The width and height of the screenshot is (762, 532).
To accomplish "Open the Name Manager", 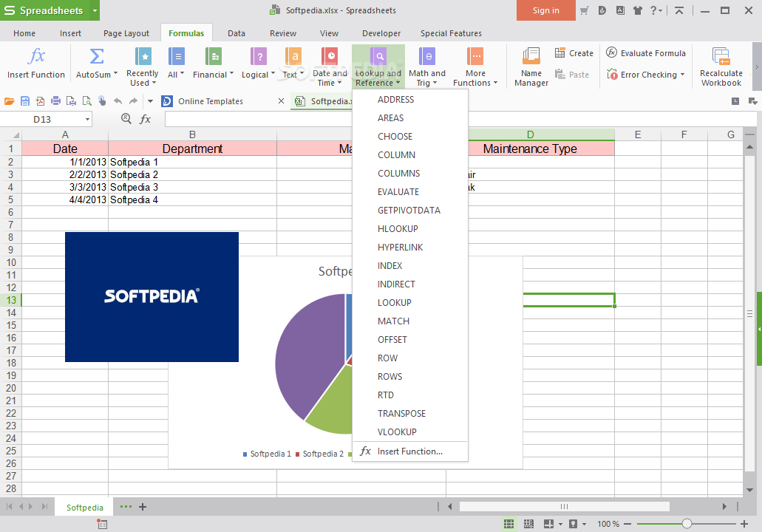I will 531,67.
